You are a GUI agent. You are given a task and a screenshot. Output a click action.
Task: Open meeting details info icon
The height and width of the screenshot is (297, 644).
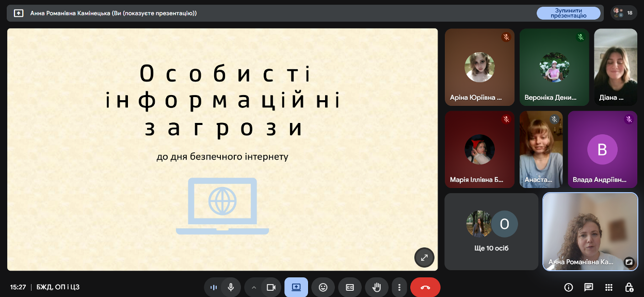pyautogui.click(x=569, y=287)
